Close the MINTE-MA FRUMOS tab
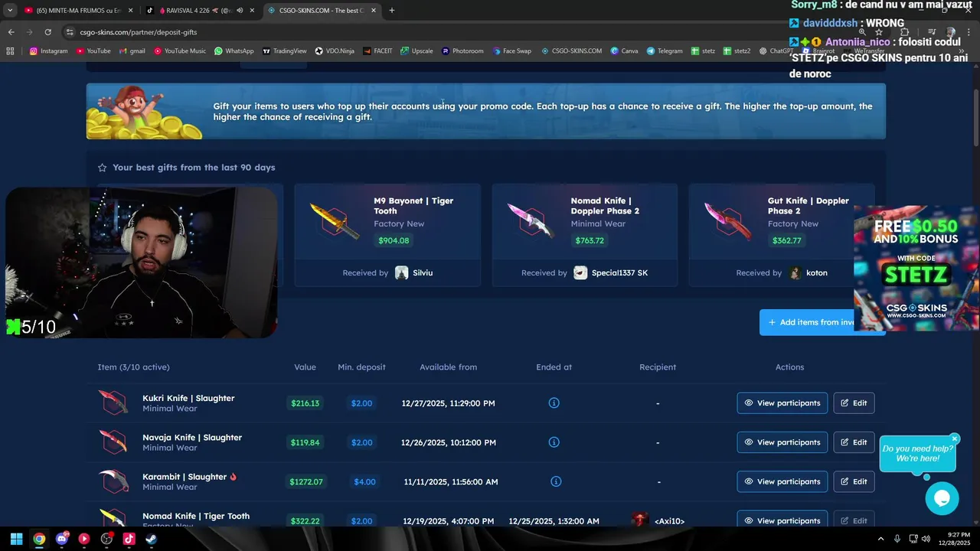Image resolution: width=980 pixels, height=551 pixels. (x=131, y=10)
